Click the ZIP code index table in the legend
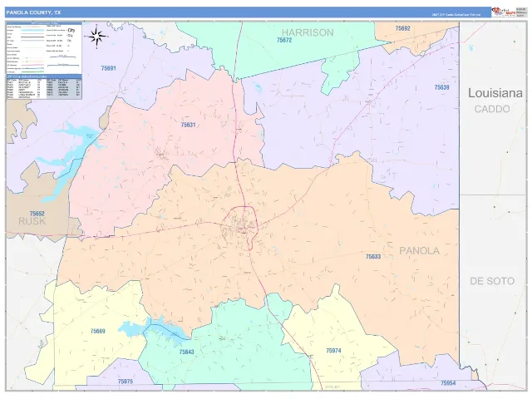This screenshot has width=532, height=399. coord(44,87)
